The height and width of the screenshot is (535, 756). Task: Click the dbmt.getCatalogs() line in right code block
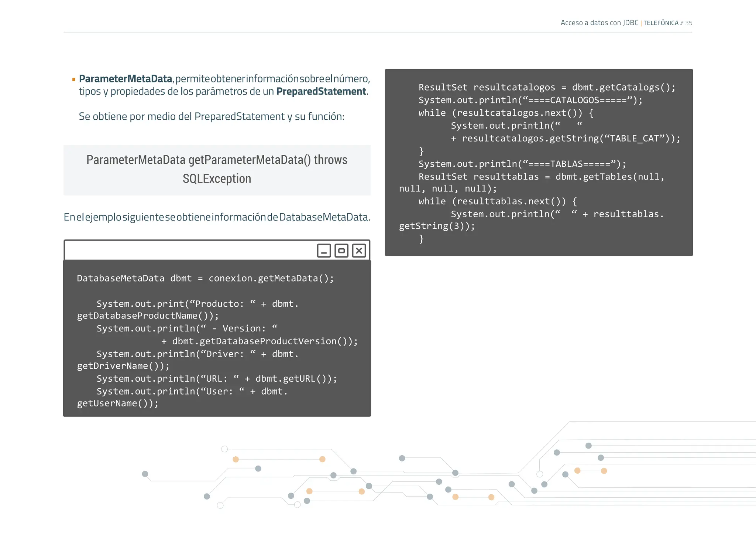(x=547, y=87)
